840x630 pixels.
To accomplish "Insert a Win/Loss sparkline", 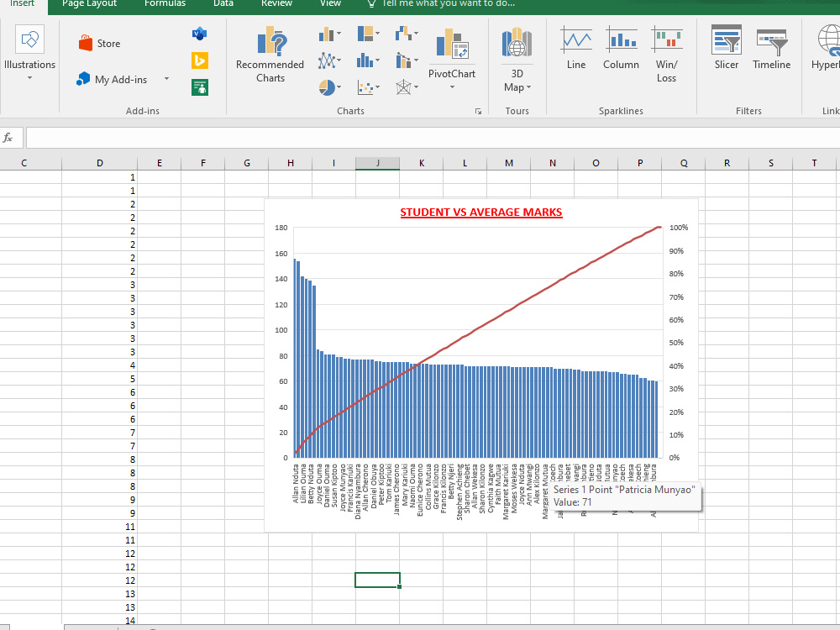I will coord(666,54).
